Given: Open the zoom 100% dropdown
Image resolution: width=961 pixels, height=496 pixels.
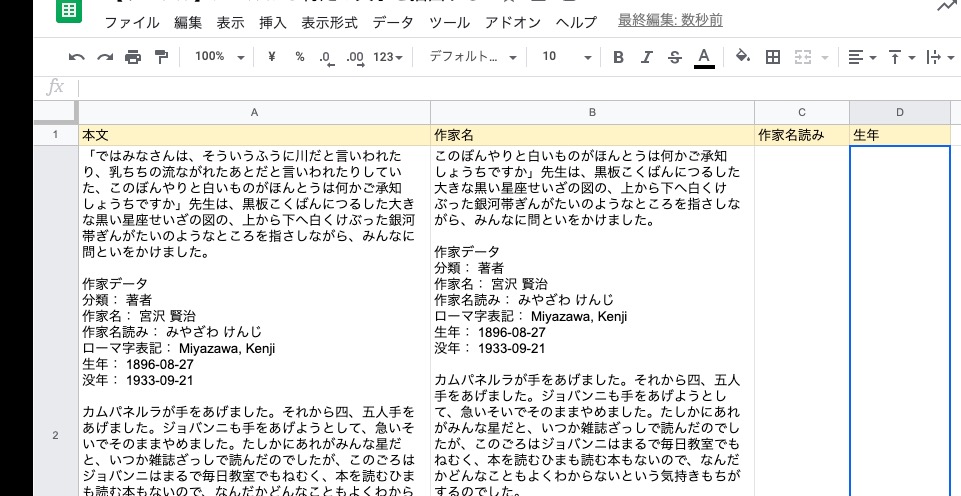Looking at the screenshot, I should point(219,57).
